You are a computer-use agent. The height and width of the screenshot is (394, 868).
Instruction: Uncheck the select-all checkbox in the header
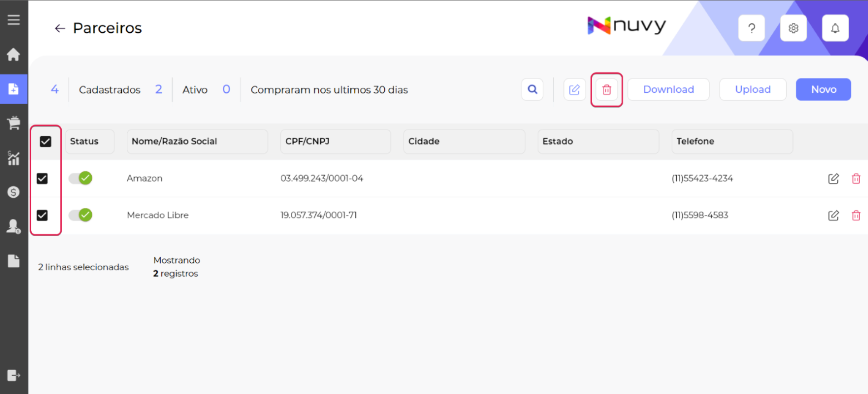pos(46,142)
